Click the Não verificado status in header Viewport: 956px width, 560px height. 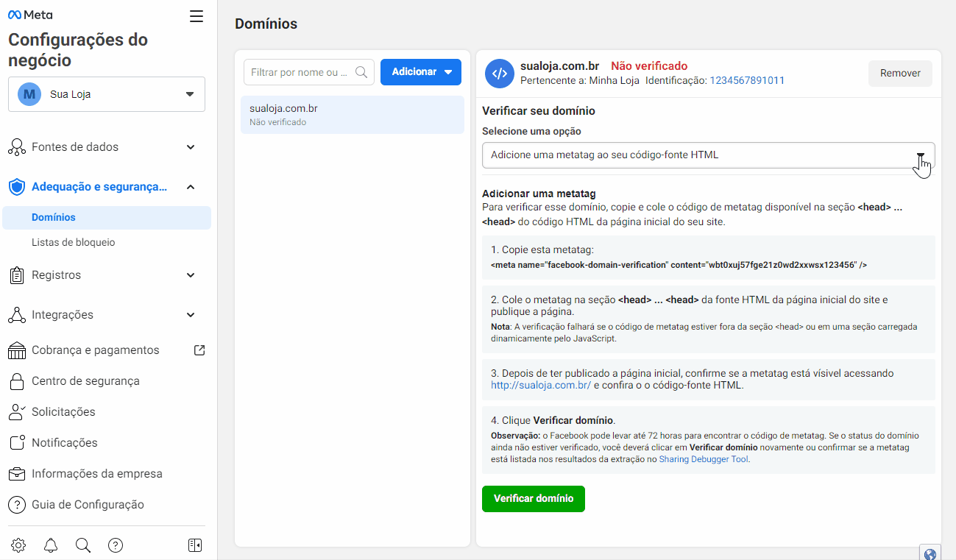pyautogui.click(x=649, y=66)
